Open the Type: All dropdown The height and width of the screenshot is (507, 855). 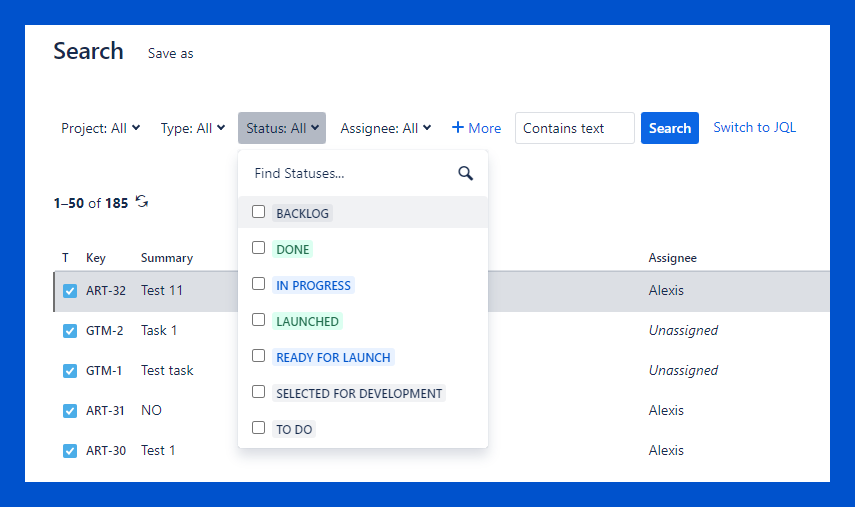pos(192,128)
